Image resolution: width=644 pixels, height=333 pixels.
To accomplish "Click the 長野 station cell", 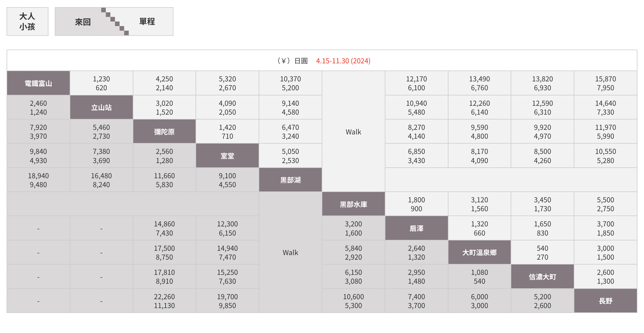I will click(x=605, y=301).
